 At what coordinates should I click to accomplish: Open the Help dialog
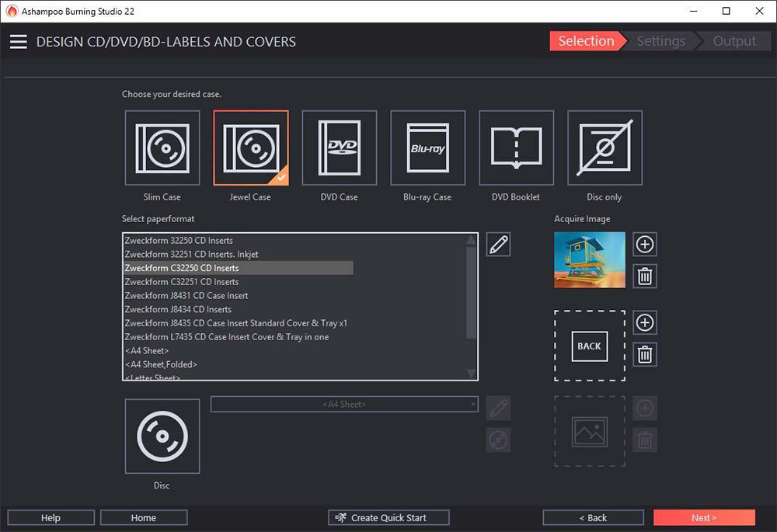pos(51,517)
